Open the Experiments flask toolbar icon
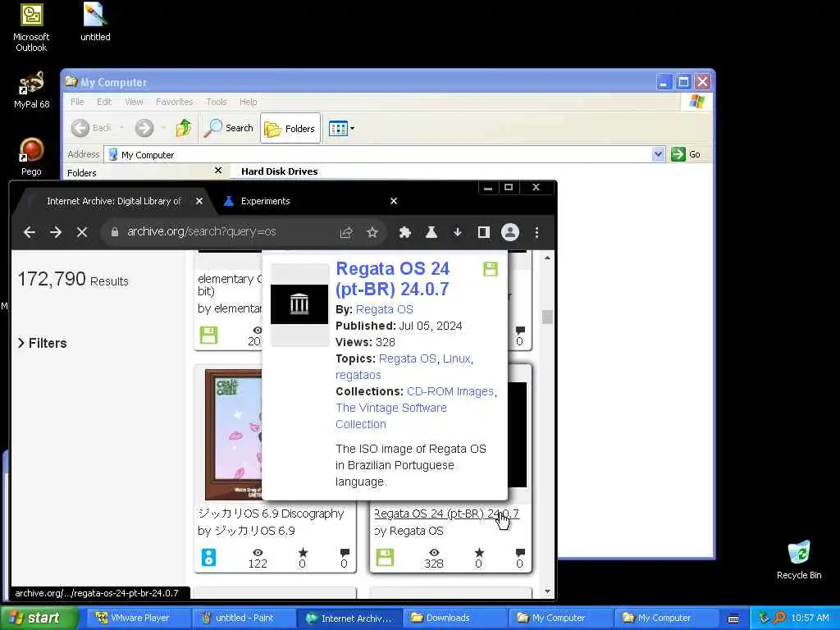 tap(431, 232)
